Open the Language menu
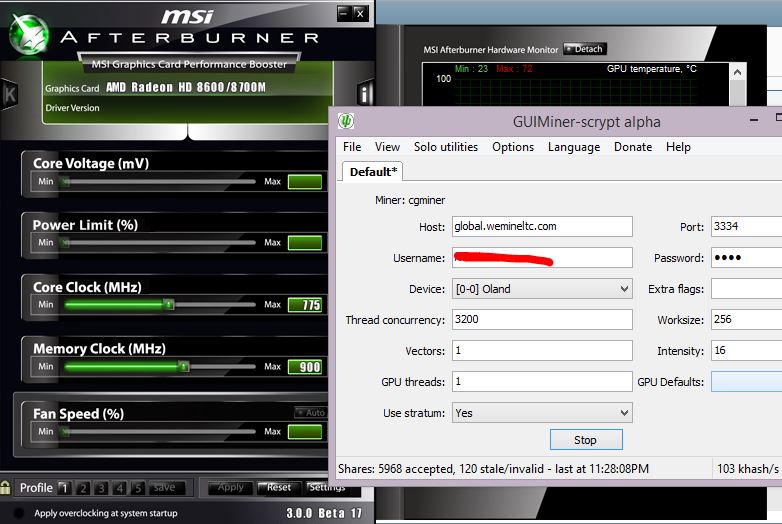The height and width of the screenshot is (524, 782). [x=574, y=147]
